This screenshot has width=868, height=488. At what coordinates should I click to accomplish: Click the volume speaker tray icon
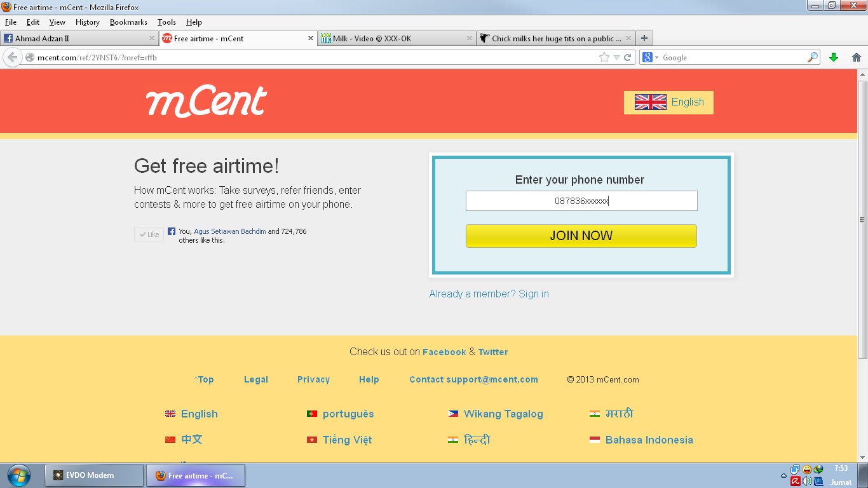point(807,481)
